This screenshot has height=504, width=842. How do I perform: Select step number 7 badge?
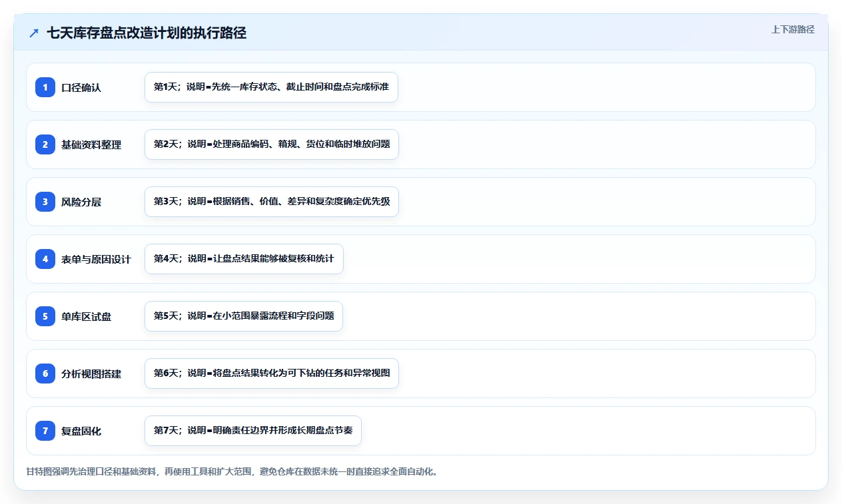45,431
